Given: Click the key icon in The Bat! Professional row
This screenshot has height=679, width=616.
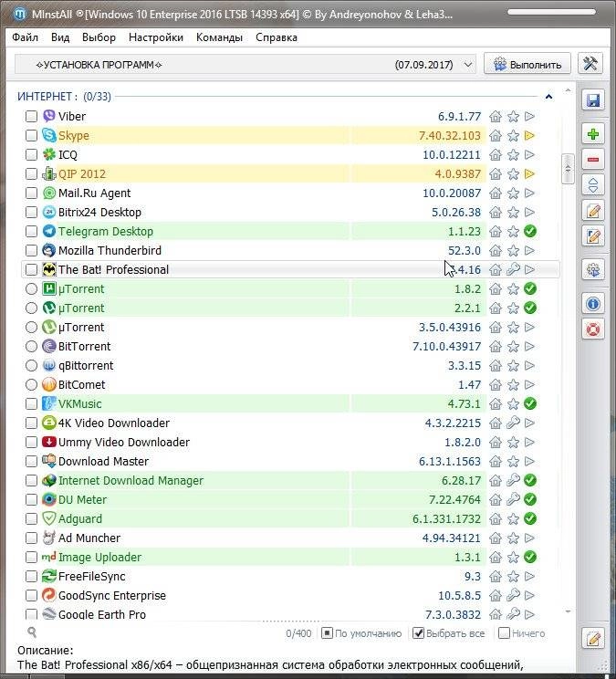Looking at the screenshot, I should pyautogui.click(x=513, y=269).
